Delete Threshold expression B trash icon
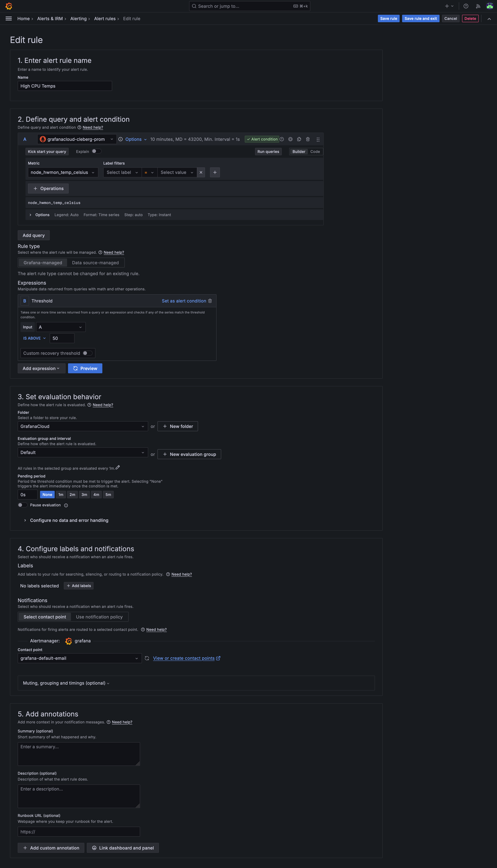 tap(210, 301)
